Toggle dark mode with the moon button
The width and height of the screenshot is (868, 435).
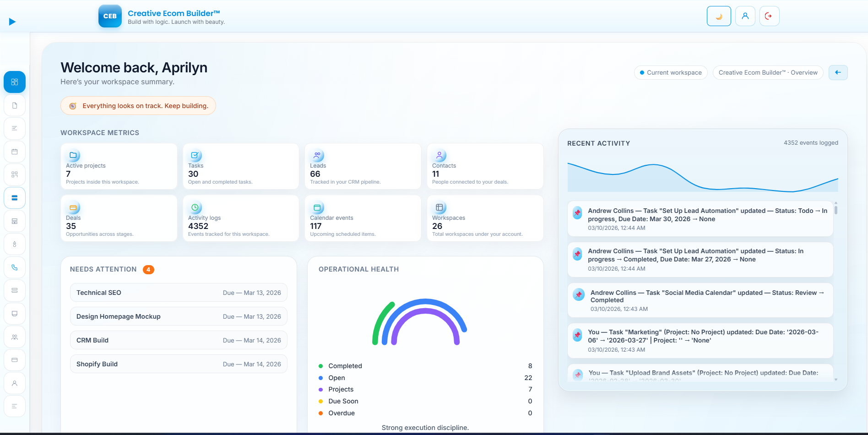[718, 16]
